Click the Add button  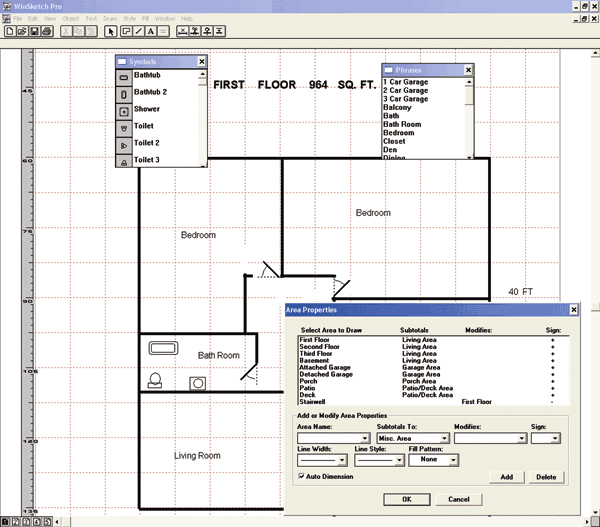(507, 477)
